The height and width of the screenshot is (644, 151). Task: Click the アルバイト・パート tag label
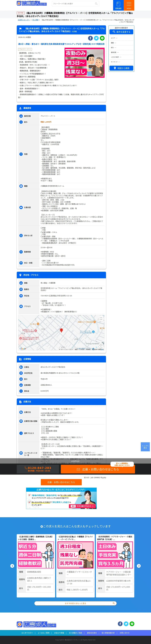coord(25,49)
